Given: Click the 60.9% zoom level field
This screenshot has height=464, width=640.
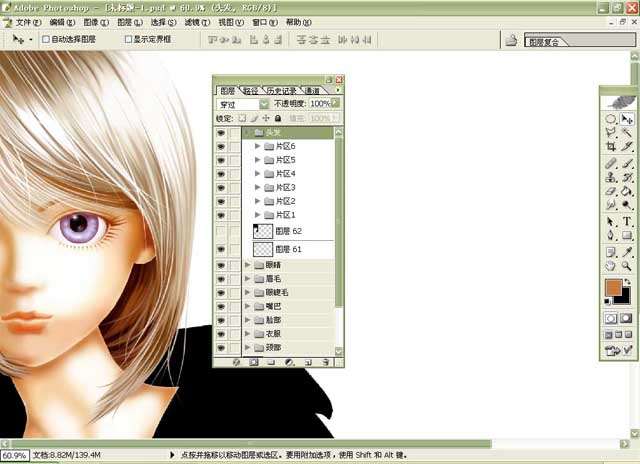Looking at the screenshot, I should click(x=14, y=456).
